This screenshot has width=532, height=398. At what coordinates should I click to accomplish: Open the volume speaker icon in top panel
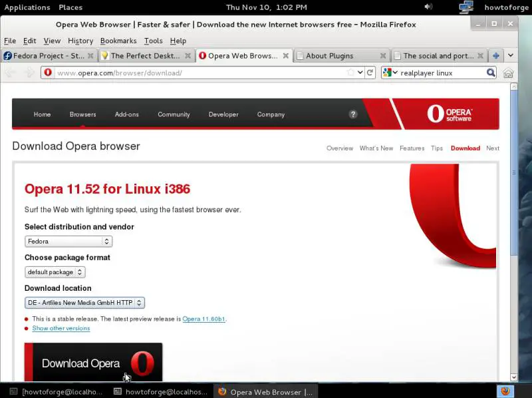coord(428,7)
